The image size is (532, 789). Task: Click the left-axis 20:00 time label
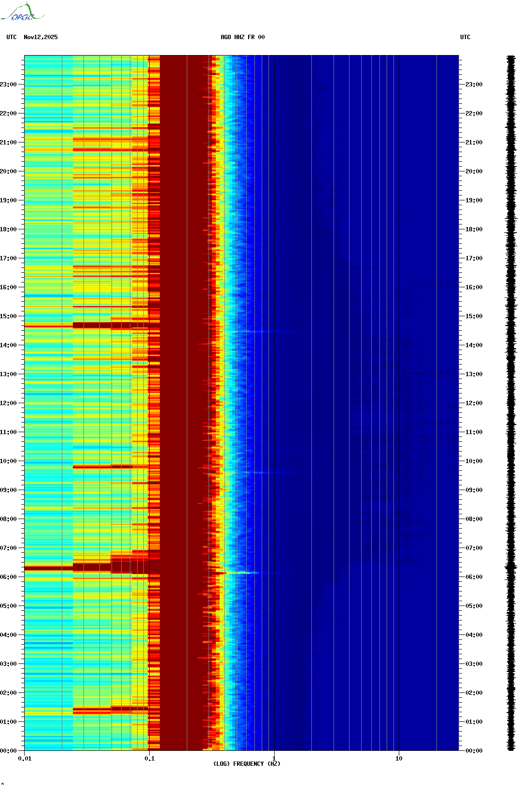click(8, 171)
